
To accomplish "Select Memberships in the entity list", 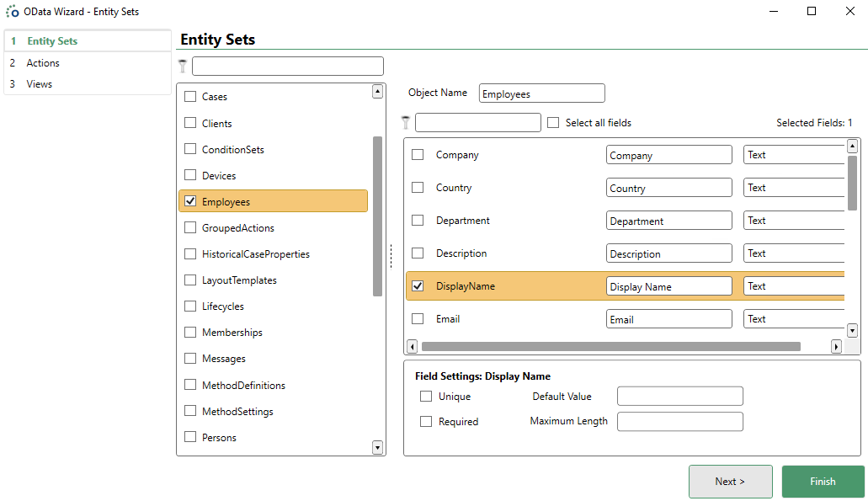I will 232,332.
